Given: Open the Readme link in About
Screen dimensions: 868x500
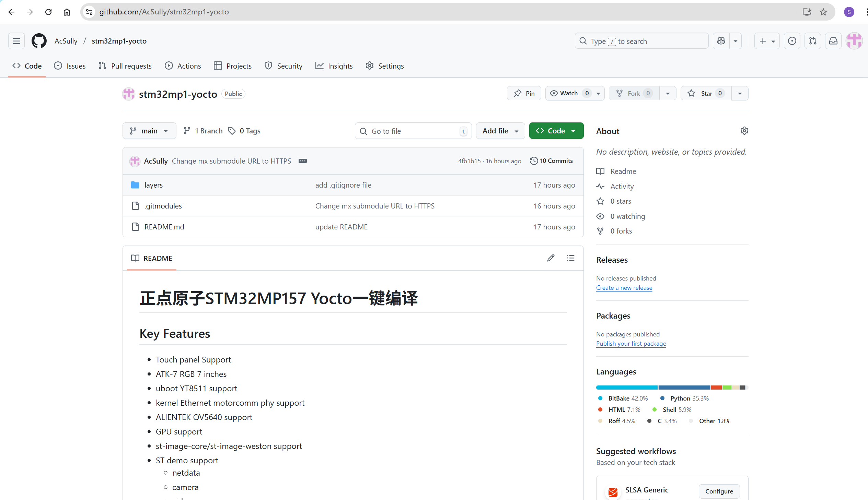Looking at the screenshot, I should coord(623,171).
